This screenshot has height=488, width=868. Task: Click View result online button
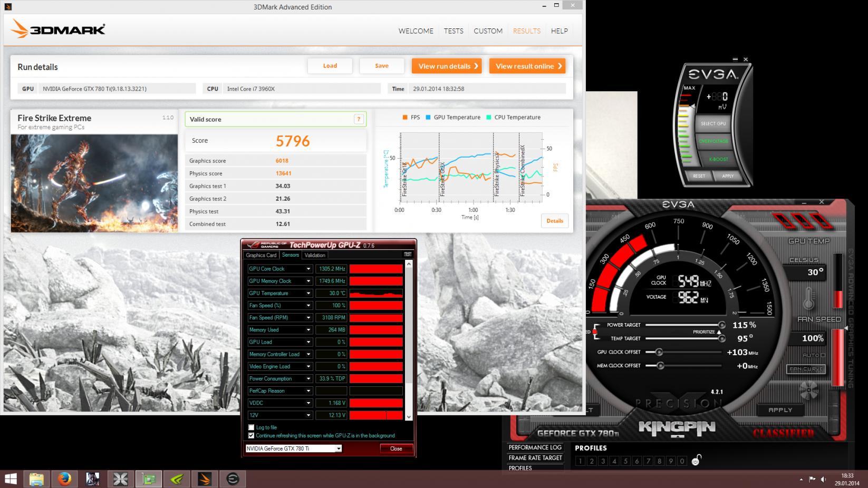527,66
